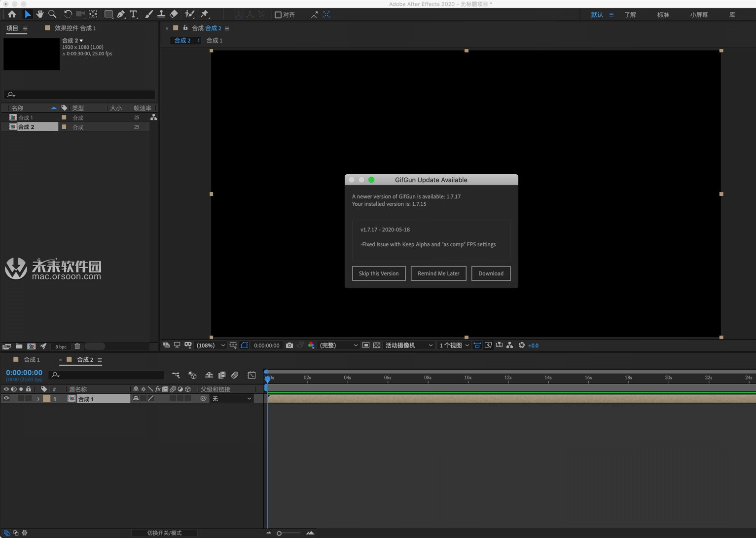Select the Roto Brush tool
Viewport: 756px width, 538px height.
[189, 14]
